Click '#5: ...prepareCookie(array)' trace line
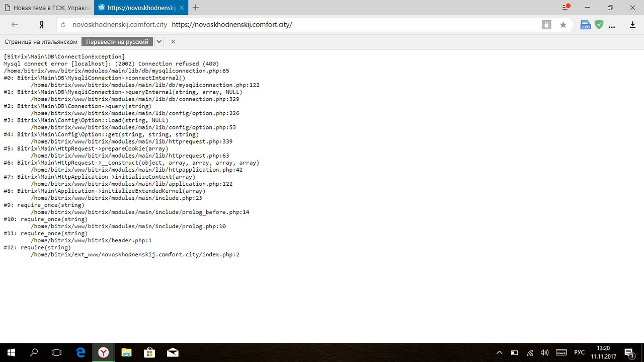The width and height of the screenshot is (644, 362). click(x=86, y=149)
